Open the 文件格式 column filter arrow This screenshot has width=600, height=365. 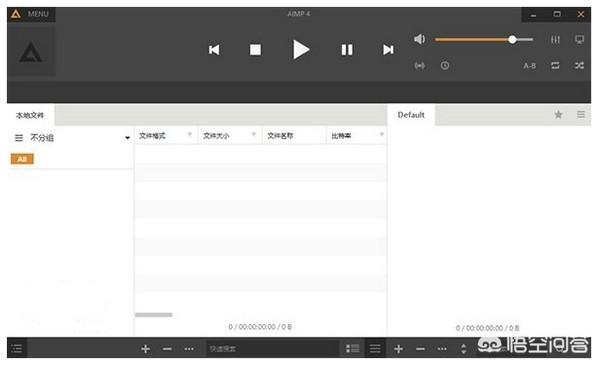(x=190, y=134)
